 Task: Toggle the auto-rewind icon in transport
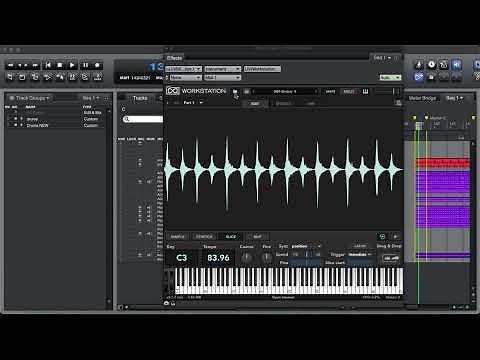[47, 77]
